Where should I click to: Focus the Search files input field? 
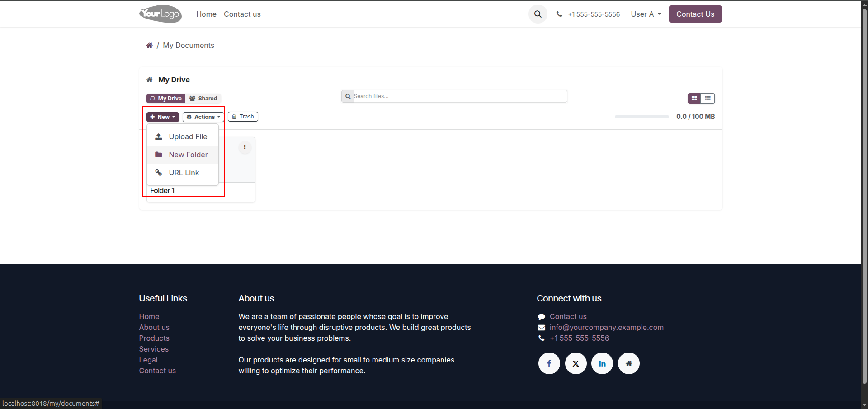point(460,96)
